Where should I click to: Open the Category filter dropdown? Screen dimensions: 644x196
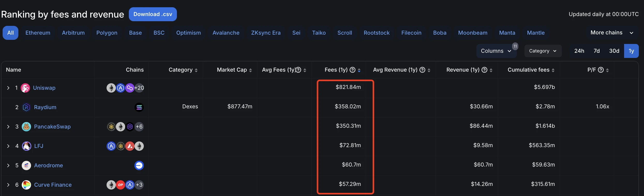543,51
